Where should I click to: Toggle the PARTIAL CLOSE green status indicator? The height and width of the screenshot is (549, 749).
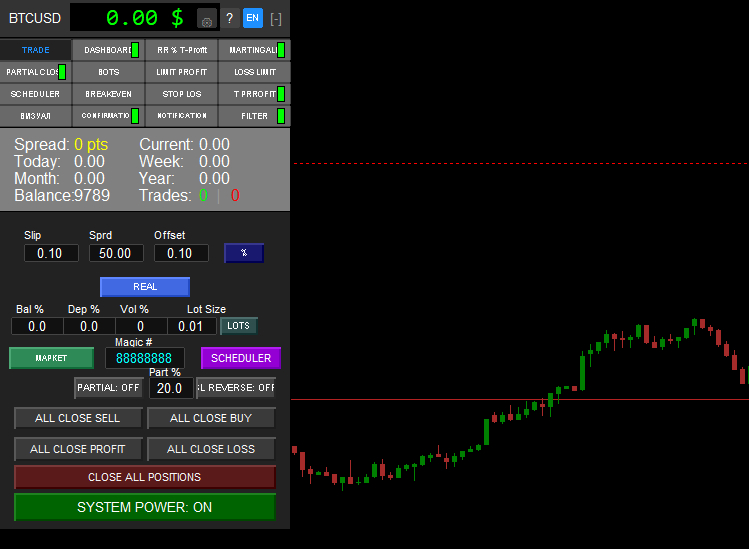click(x=62, y=72)
